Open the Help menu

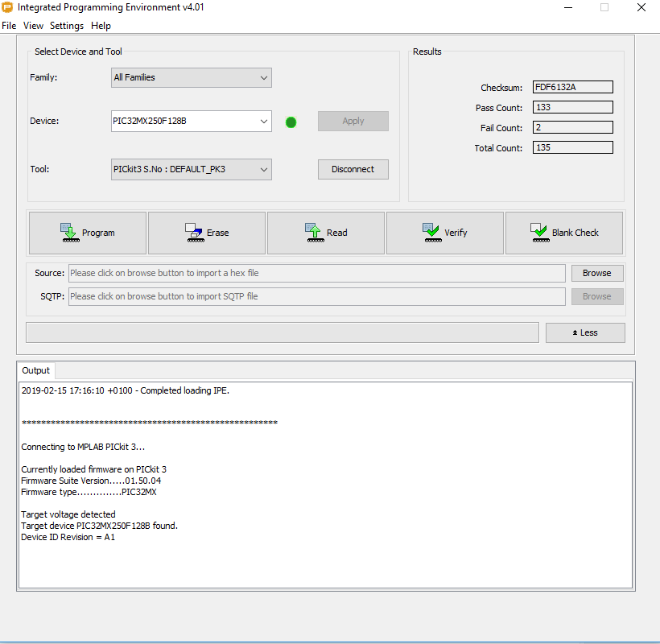click(x=101, y=26)
